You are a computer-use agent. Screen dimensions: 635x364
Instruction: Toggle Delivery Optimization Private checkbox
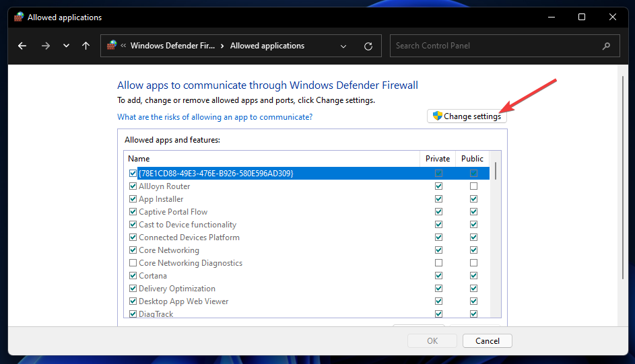[x=438, y=289]
